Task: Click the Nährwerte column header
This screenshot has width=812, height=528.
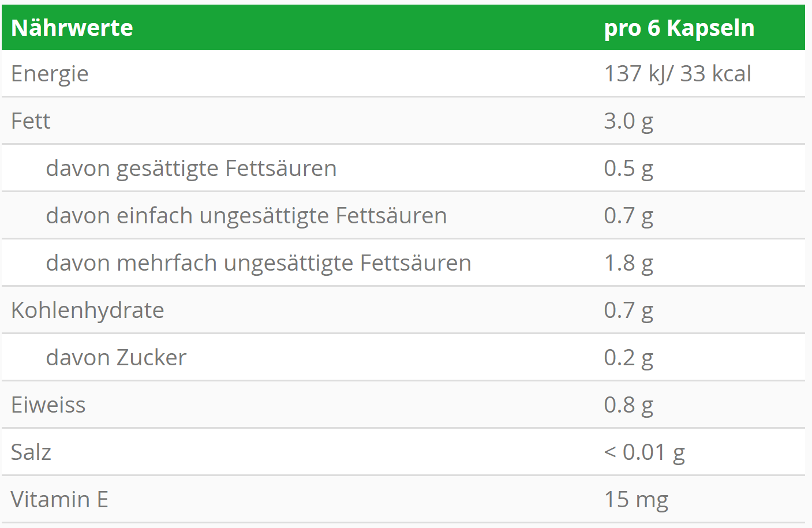Action: [72, 28]
